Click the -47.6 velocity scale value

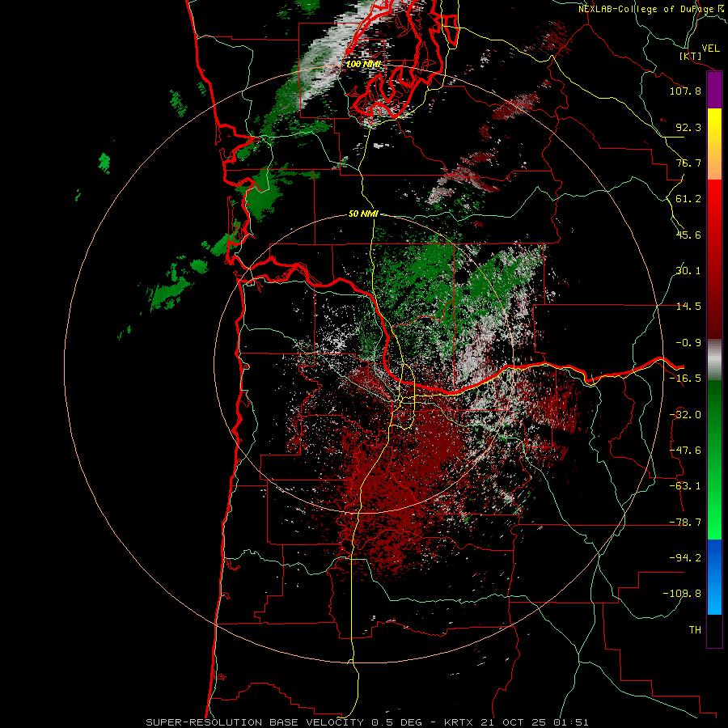685,451
